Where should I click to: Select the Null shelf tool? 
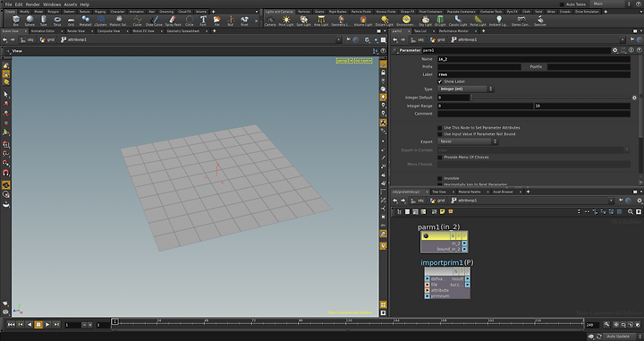(x=231, y=21)
